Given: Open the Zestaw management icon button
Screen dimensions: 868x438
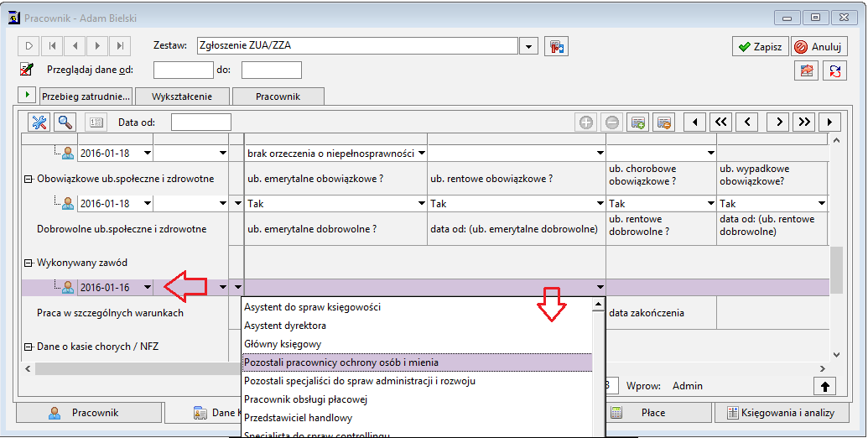Looking at the screenshot, I should click(556, 46).
